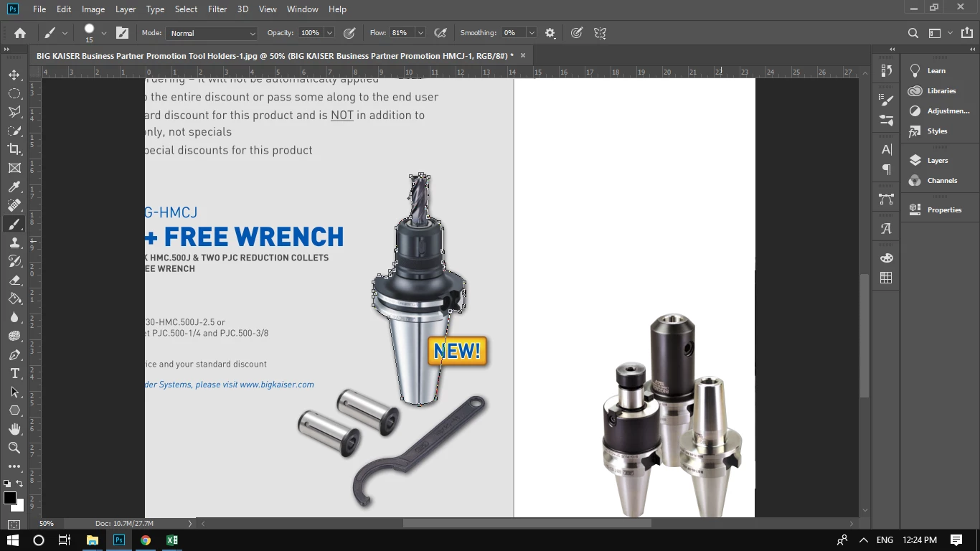
Task: Open the Swatches panel grid icon
Action: (887, 278)
